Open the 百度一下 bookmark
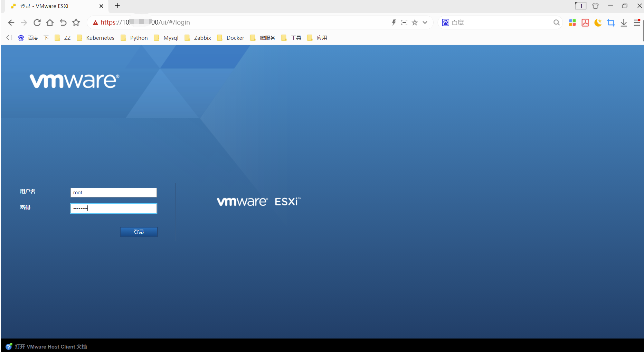The height and width of the screenshot is (352, 644). (34, 38)
